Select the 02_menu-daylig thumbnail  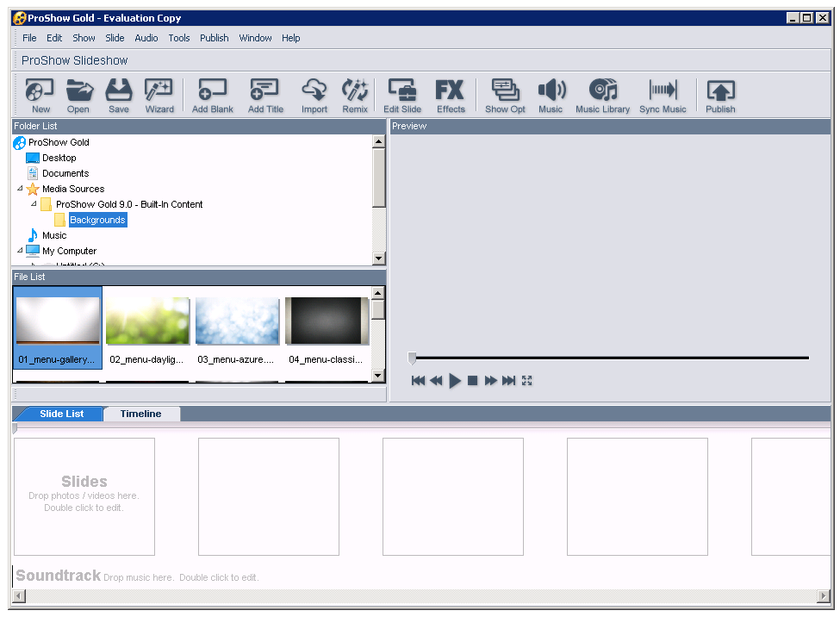[147, 327]
